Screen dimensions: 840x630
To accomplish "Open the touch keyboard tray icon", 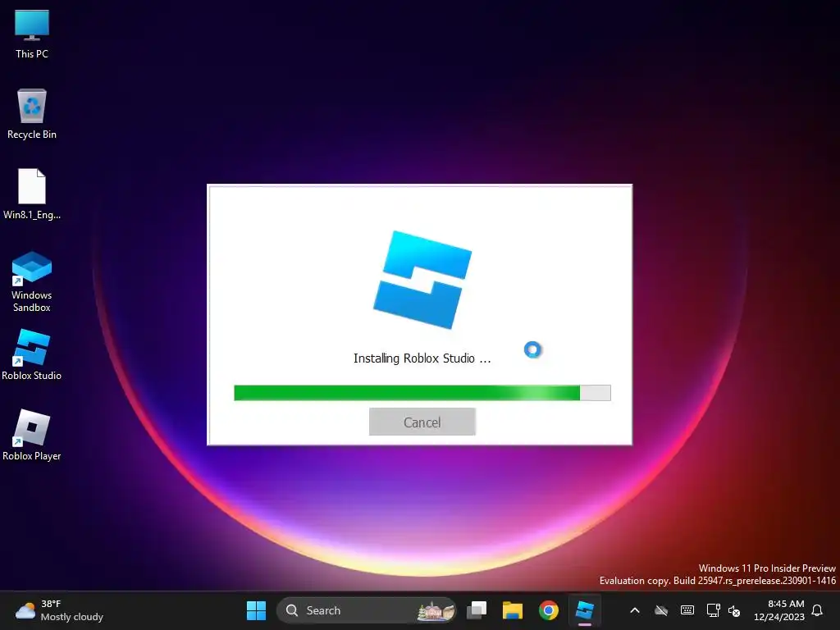I will pos(687,610).
